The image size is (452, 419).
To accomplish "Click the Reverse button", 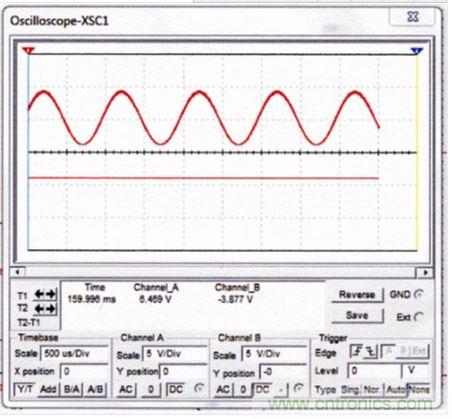I will tap(357, 295).
